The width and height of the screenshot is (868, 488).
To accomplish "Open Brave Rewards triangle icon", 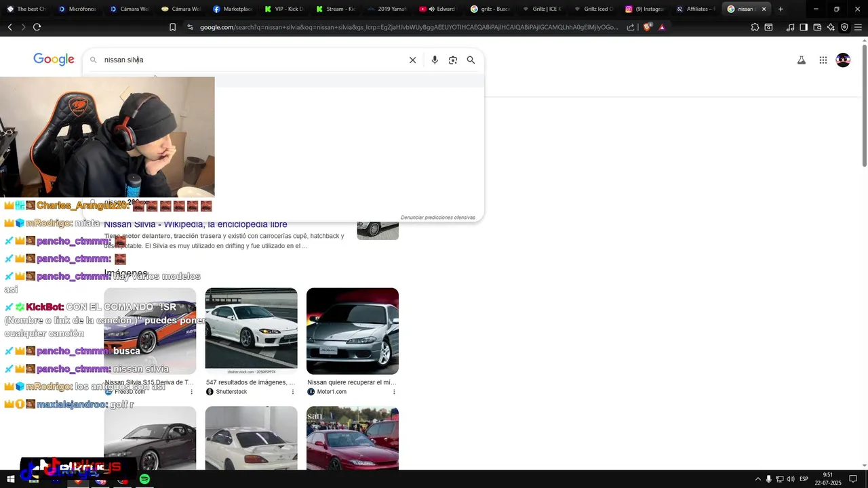I will click(662, 27).
